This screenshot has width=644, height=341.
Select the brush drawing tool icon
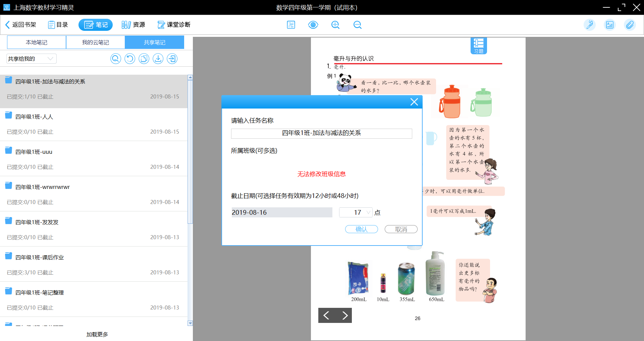(589, 25)
